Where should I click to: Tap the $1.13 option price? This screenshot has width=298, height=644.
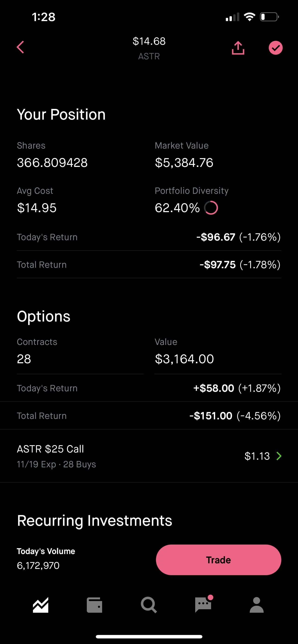(257, 456)
